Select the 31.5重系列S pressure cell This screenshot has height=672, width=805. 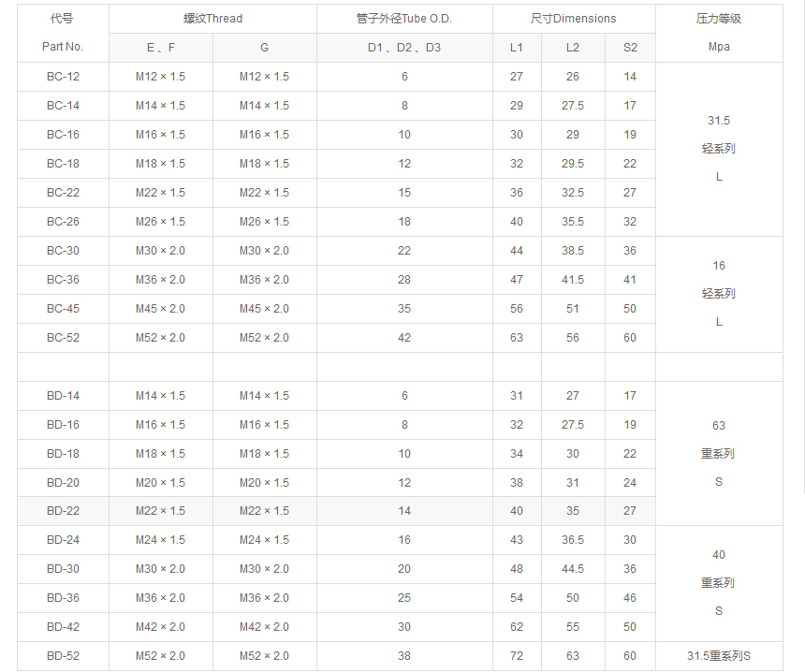(719, 656)
